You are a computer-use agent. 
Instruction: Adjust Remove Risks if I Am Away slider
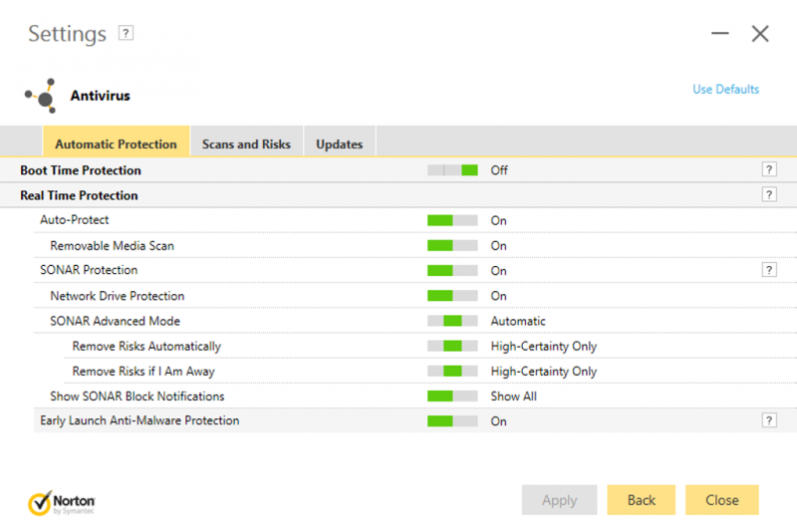click(x=452, y=371)
